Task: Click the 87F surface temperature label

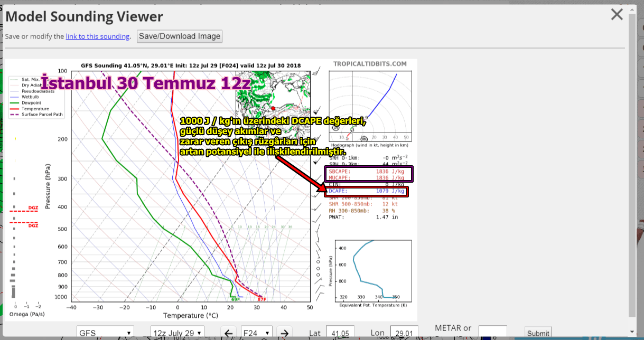Action: (x=262, y=299)
